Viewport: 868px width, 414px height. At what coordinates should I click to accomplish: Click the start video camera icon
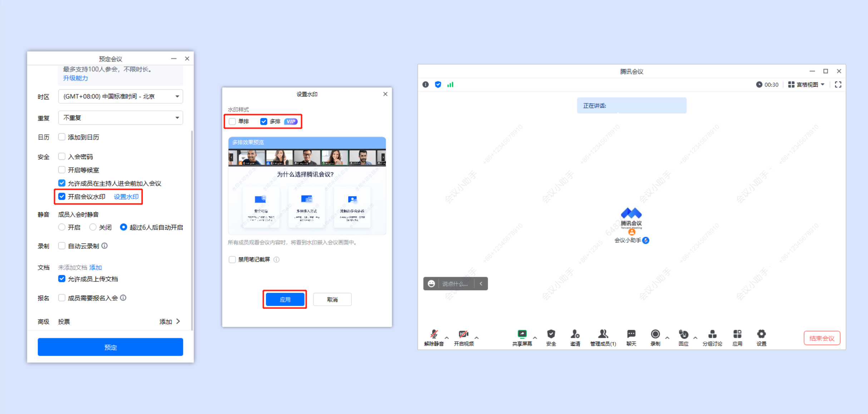463,334
